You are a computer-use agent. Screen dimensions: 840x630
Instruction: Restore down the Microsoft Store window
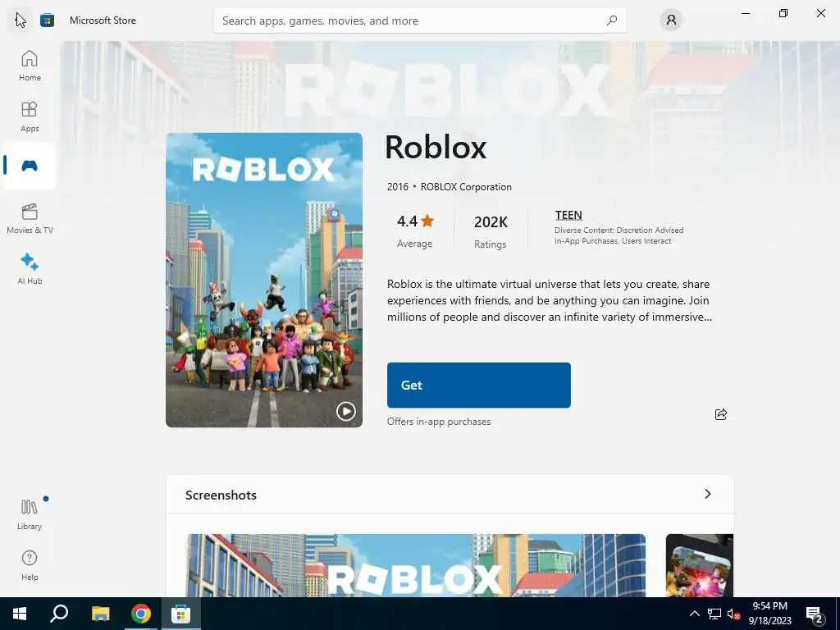(783, 13)
